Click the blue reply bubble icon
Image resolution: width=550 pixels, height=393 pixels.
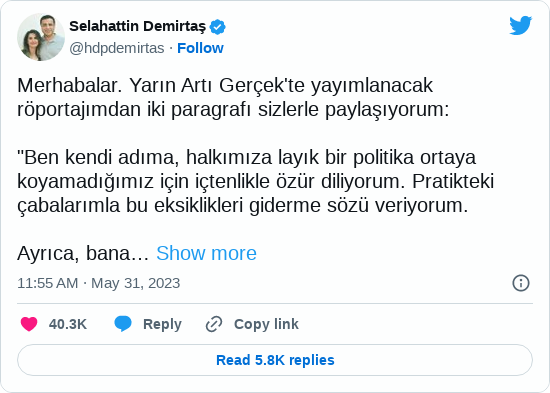(123, 324)
